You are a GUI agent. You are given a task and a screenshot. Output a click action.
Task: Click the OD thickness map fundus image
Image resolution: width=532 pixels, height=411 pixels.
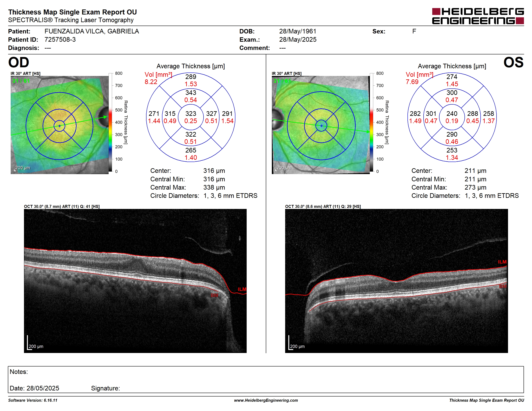coord(59,125)
